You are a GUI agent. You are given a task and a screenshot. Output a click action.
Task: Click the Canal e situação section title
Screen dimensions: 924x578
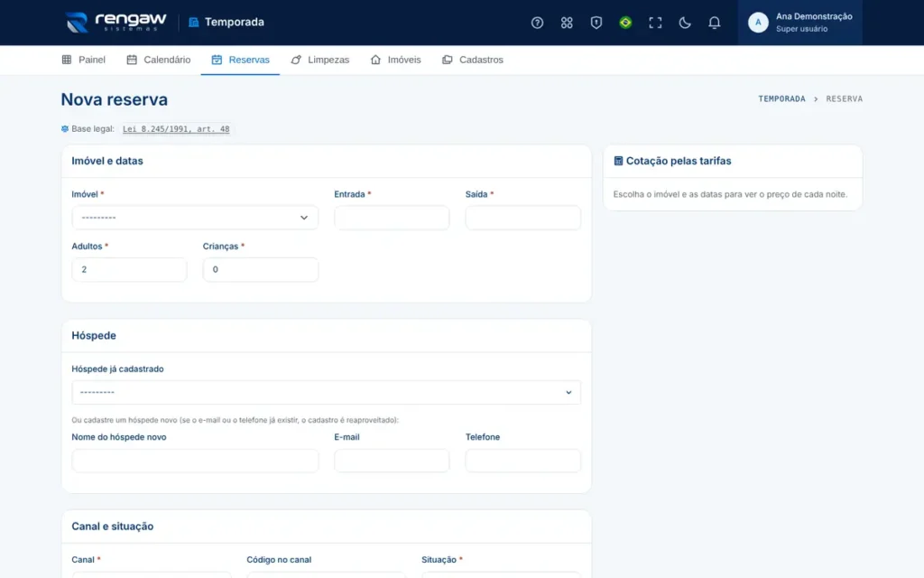click(x=113, y=527)
